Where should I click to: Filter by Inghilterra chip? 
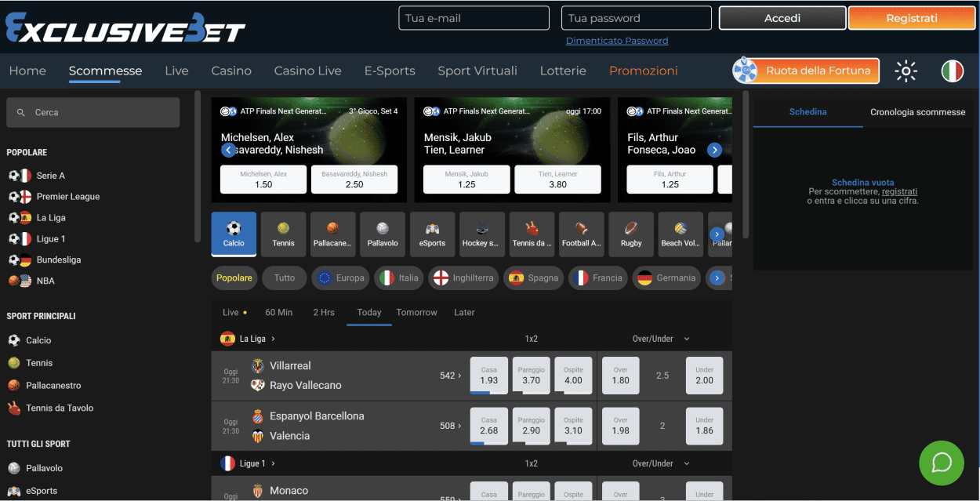coord(463,278)
